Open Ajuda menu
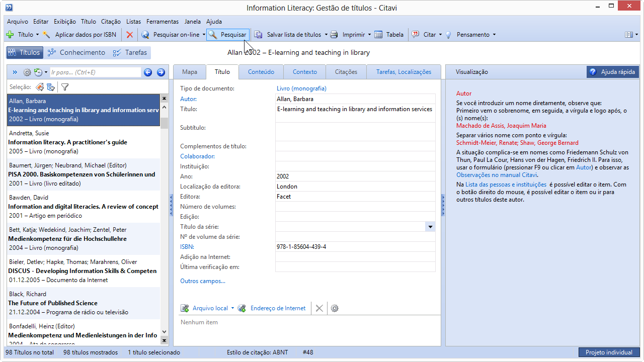The width and height of the screenshot is (644, 362). coord(214,22)
